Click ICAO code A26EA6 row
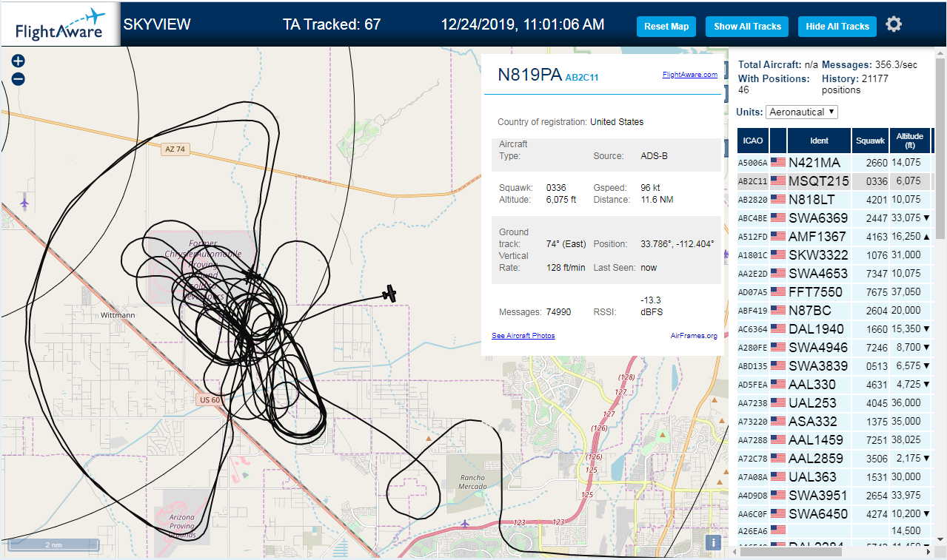This screenshot has width=947, height=560. [x=835, y=530]
